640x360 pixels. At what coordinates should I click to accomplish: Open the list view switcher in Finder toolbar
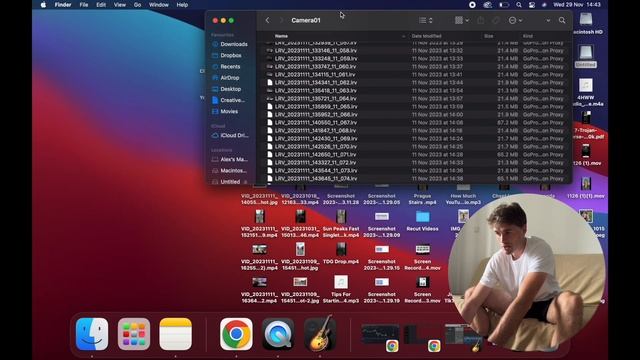(x=425, y=20)
